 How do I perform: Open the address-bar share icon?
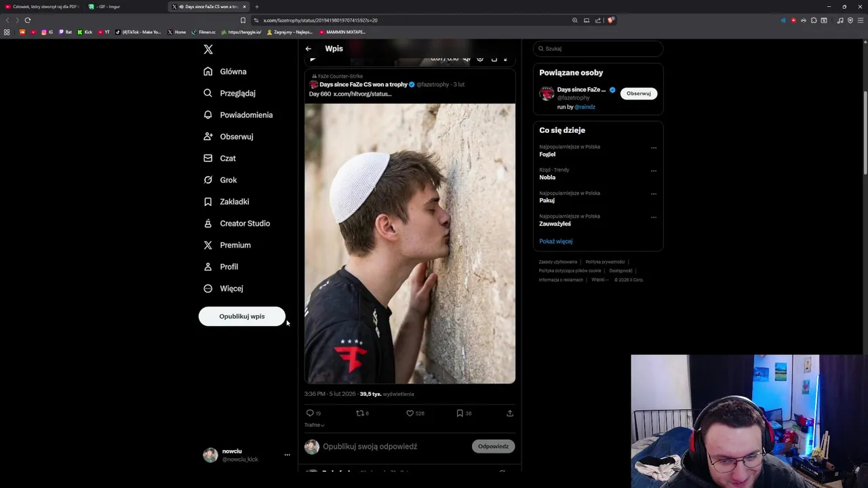pyautogui.click(x=598, y=20)
